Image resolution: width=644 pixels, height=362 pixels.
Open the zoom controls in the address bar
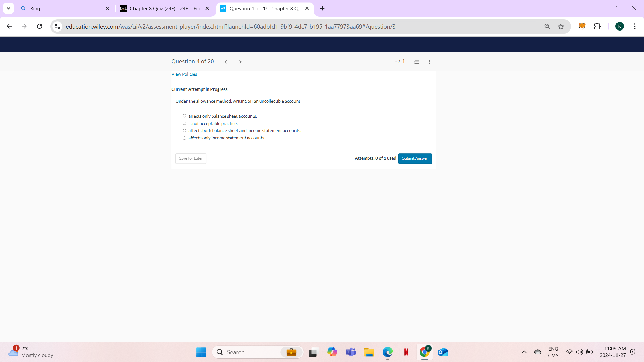(x=547, y=26)
